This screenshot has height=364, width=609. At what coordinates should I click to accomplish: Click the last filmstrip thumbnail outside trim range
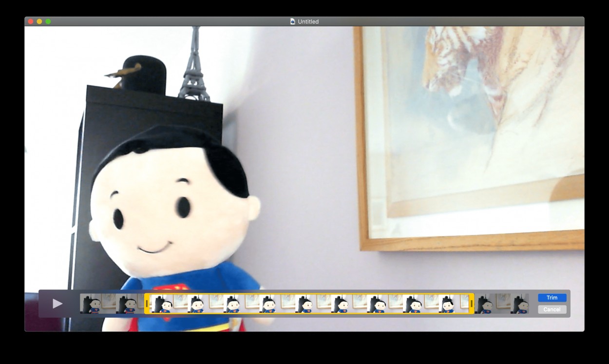519,304
